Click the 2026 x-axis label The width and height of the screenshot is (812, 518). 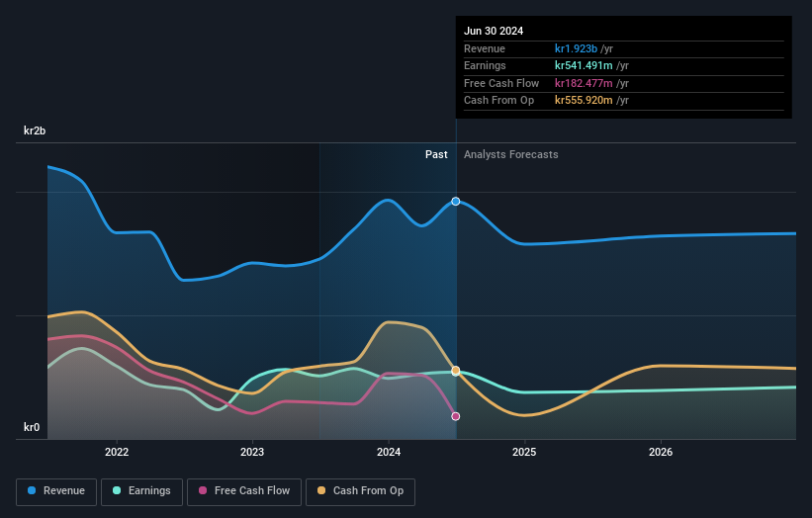pyautogui.click(x=661, y=452)
